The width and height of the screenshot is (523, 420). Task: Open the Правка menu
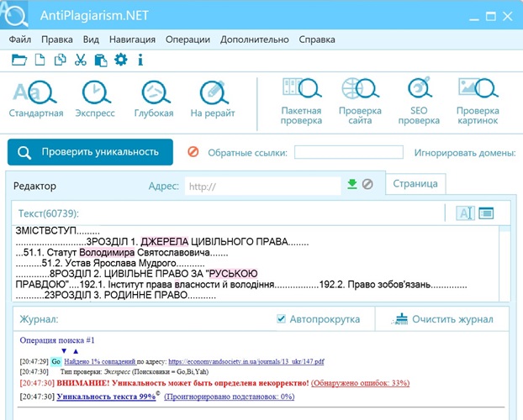pos(57,39)
